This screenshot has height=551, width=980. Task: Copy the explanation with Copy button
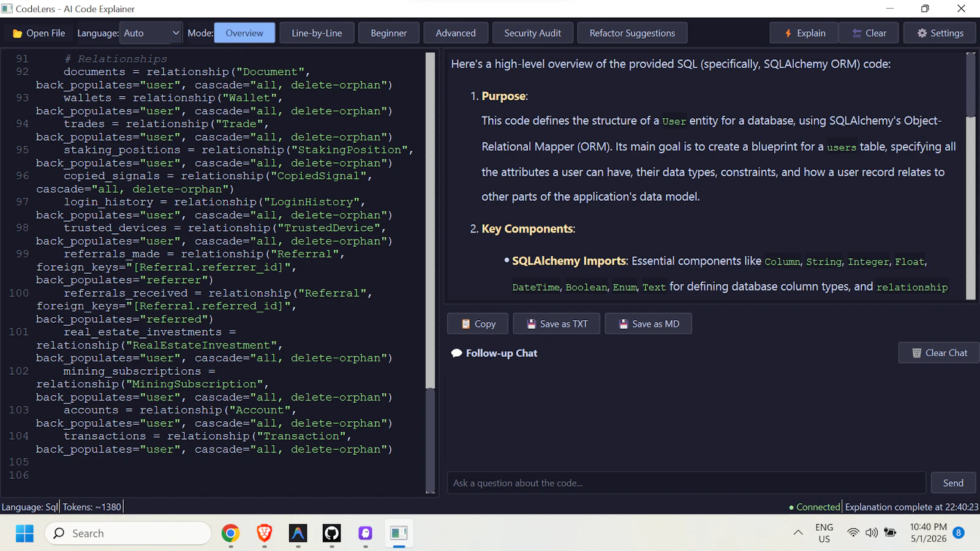(x=478, y=324)
